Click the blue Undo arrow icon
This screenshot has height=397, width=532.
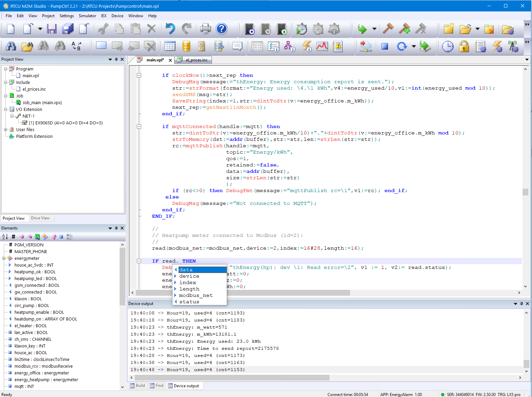point(170,29)
